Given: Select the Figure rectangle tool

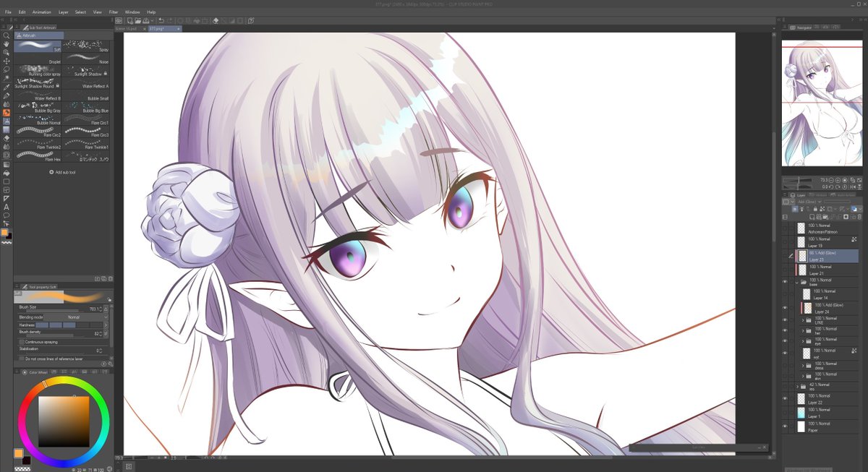Looking at the screenshot, I should (x=7, y=181).
